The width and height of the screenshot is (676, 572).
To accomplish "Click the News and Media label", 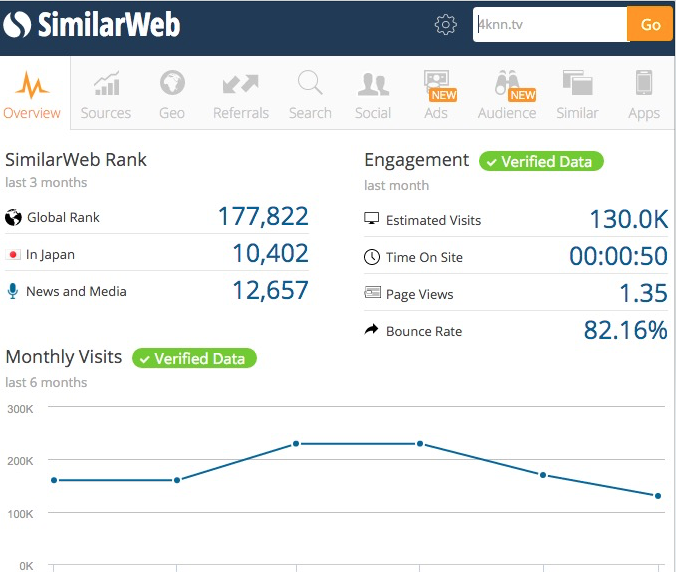I will point(76,291).
